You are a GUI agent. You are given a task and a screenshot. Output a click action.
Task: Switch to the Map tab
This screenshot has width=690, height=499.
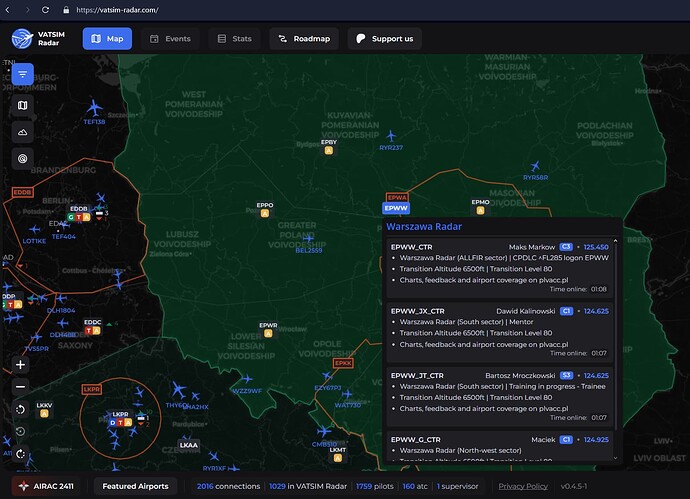click(107, 39)
